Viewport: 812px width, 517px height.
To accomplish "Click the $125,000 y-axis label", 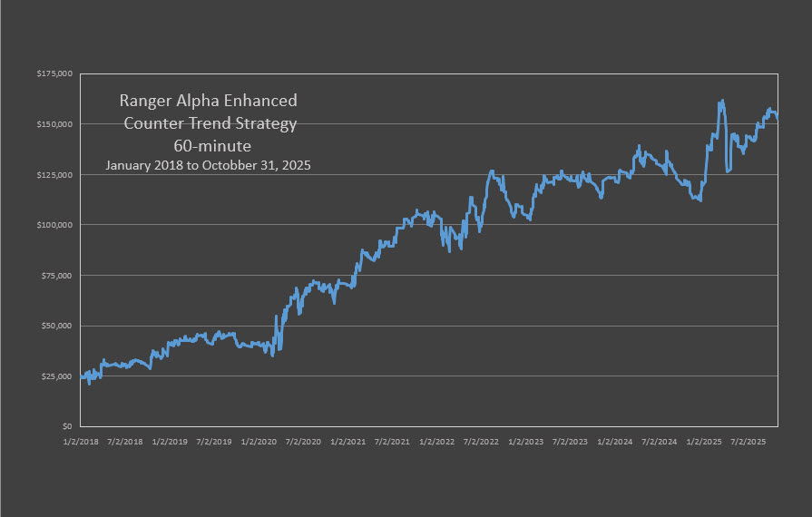I will click(x=56, y=174).
